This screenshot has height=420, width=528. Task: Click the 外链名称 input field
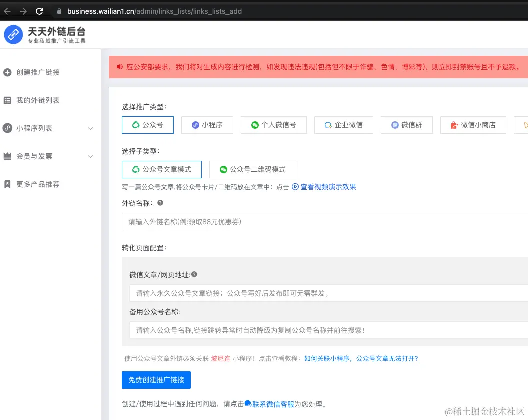pos(325,221)
